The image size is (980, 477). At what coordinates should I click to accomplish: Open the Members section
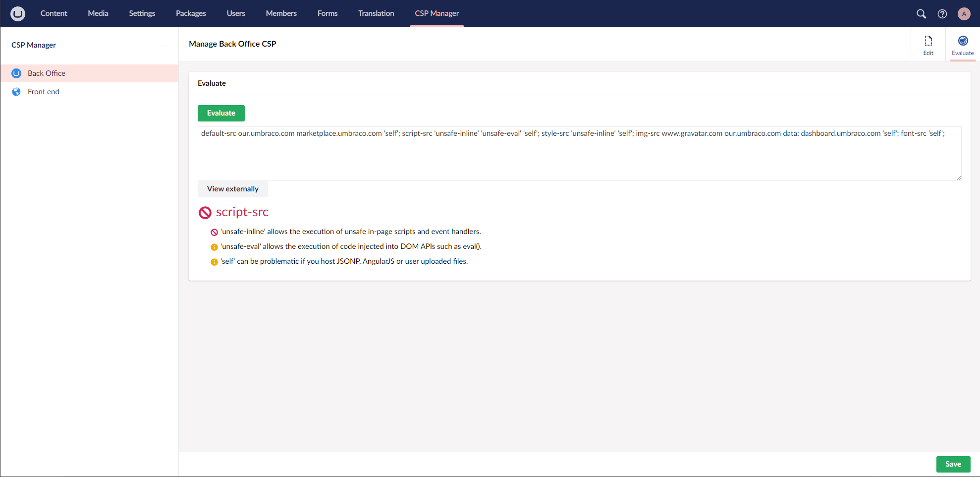(x=281, y=13)
